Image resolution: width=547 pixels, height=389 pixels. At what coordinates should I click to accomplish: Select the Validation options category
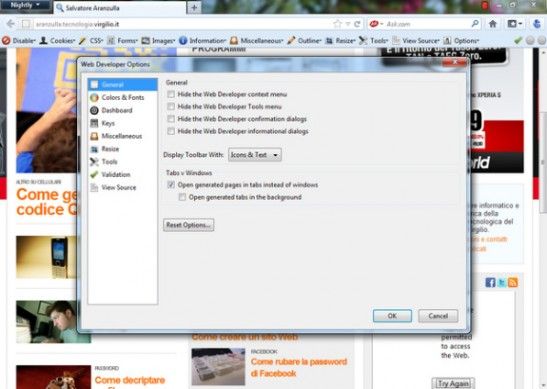122,174
